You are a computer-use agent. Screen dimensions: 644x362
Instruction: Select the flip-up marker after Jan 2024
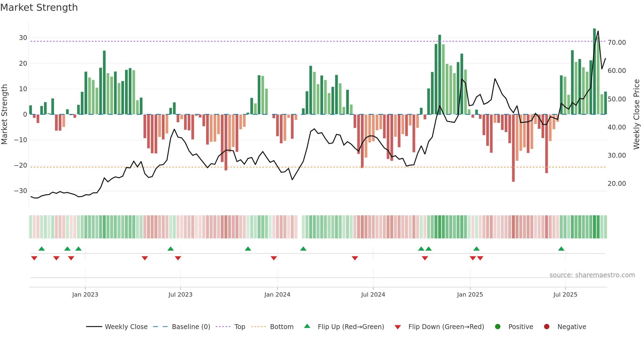pos(303,249)
